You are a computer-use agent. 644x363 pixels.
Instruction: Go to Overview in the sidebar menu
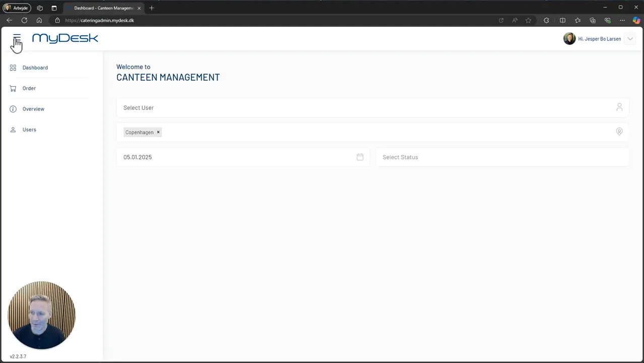33,109
